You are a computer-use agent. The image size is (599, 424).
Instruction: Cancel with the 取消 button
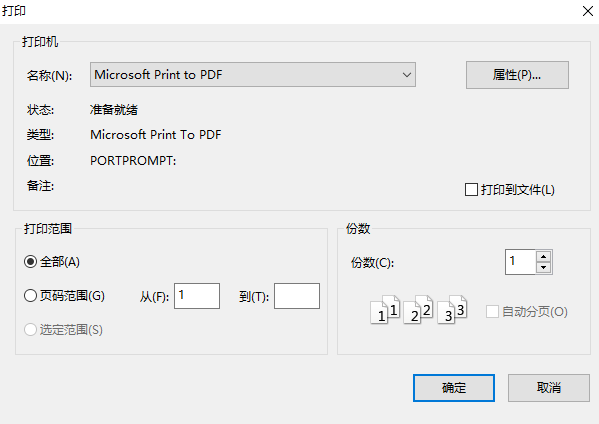[x=549, y=388]
